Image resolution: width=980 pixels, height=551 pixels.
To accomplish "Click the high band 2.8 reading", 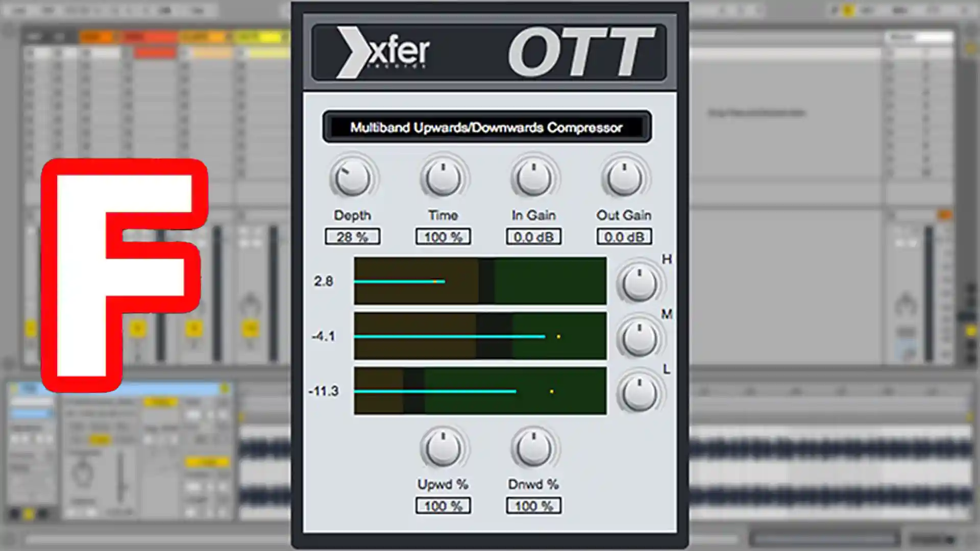I will [324, 281].
